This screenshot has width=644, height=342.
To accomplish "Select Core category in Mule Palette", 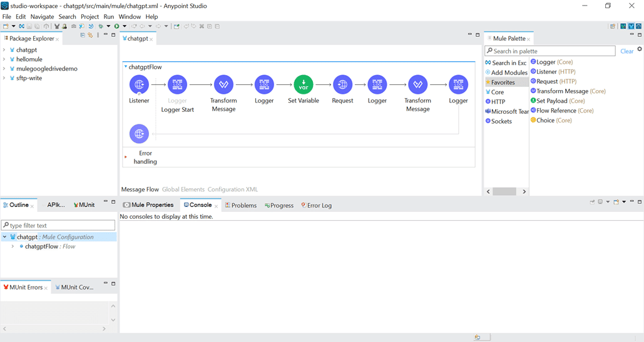I will click(494, 93).
